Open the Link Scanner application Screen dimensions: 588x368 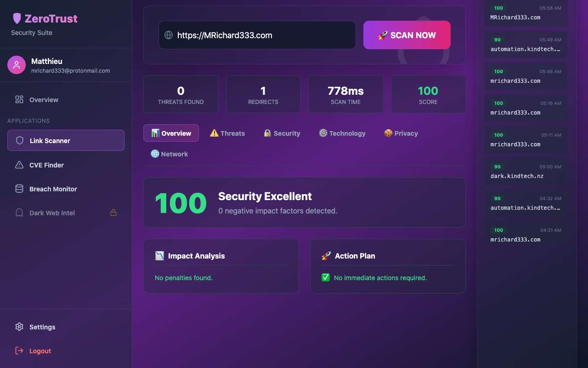point(66,141)
